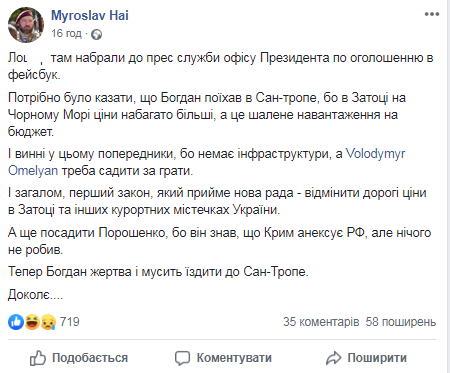Click the thumbs-up icon beside Подобається
Screen dimensions: 450x373
pos(38,358)
